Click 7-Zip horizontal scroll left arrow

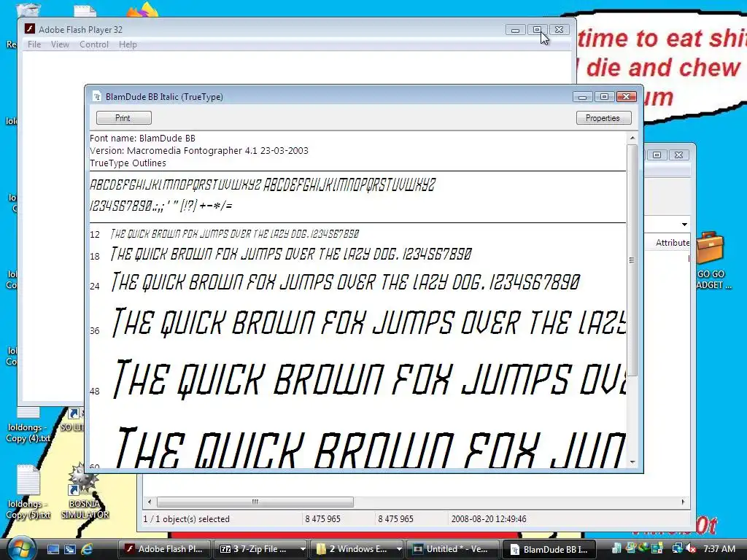(150, 502)
